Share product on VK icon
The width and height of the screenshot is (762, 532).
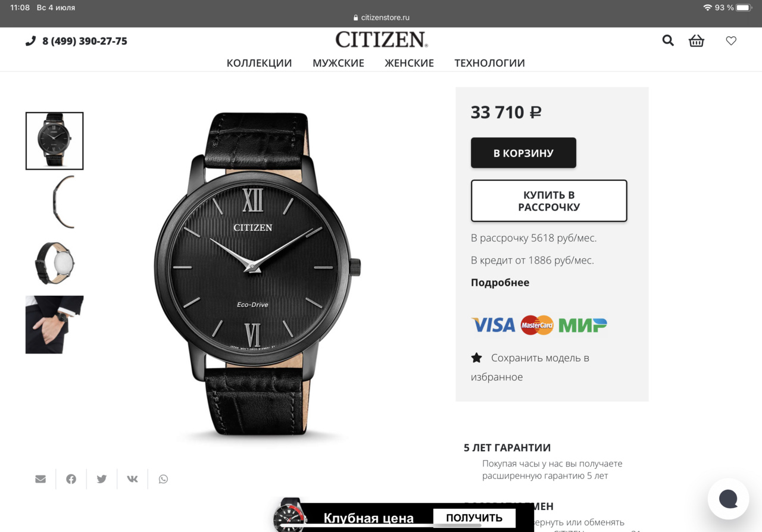[x=132, y=479]
